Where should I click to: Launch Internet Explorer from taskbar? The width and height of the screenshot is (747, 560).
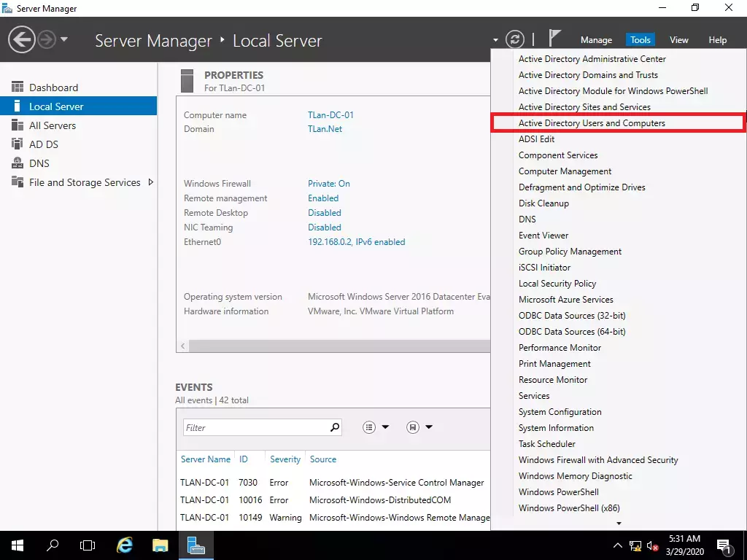click(x=124, y=545)
